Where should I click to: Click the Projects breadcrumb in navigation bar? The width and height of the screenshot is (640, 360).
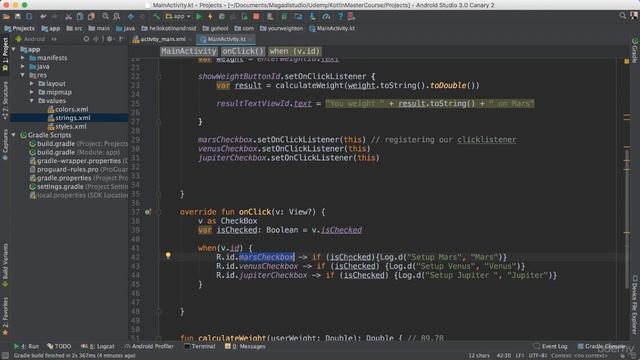[20, 29]
